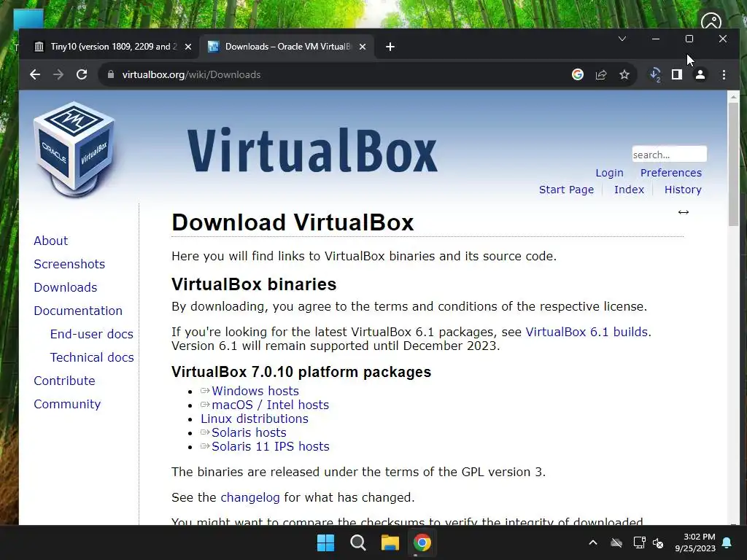Click the OneDrive tray icon
747x560 pixels.
(616, 542)
